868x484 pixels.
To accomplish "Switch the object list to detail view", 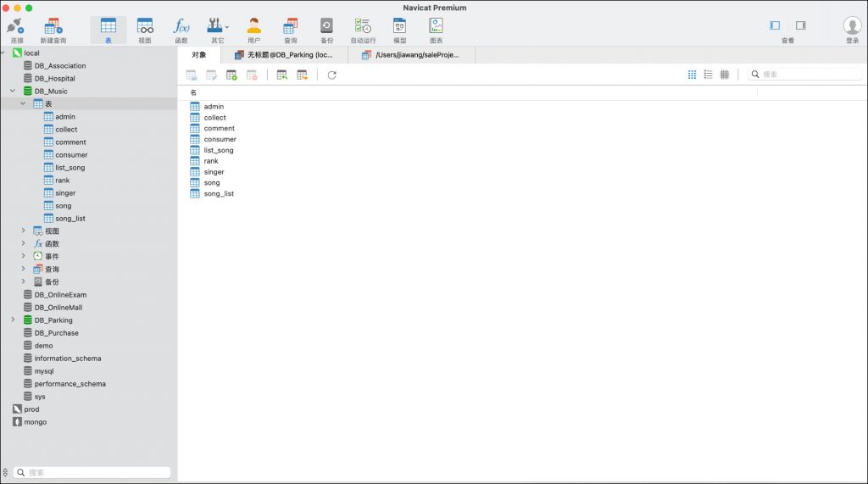I will (724, 75).
